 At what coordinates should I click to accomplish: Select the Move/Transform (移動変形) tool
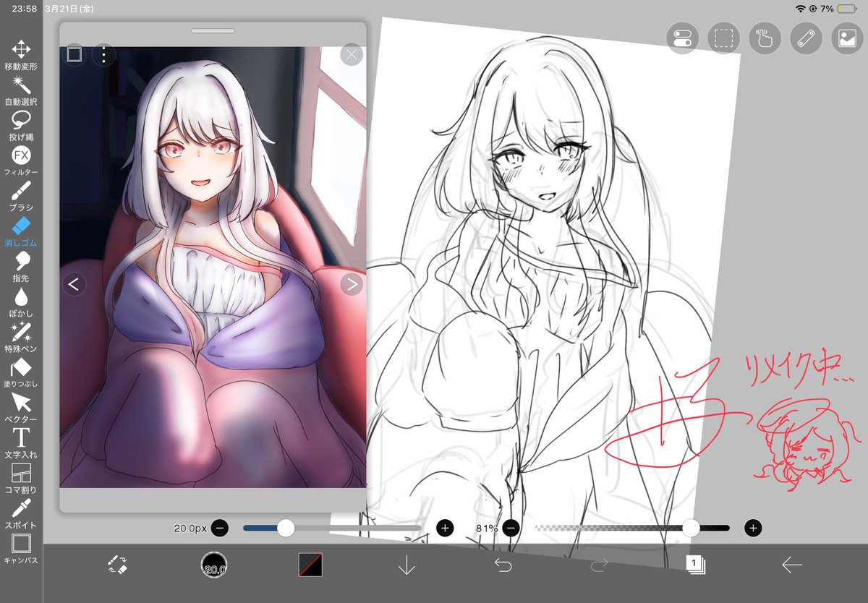(21, 56)
